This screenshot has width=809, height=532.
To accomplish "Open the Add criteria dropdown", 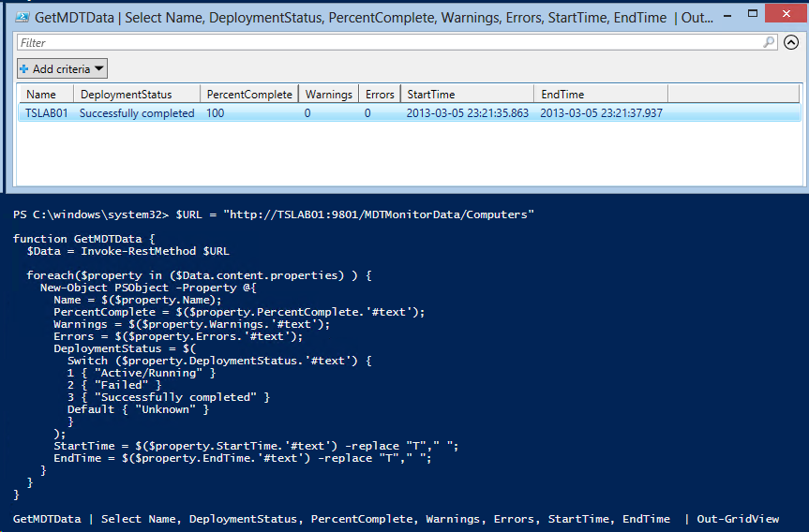I will click(62, 68).
